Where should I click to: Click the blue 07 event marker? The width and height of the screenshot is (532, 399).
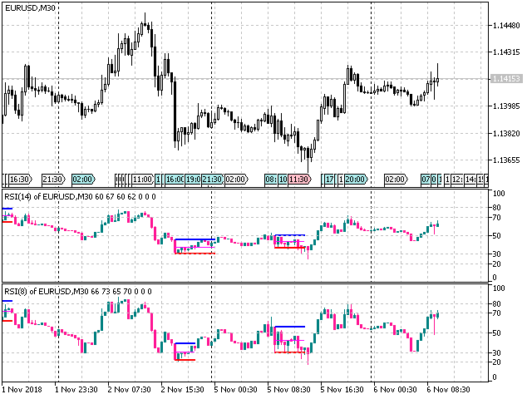(x=426, y=180)
